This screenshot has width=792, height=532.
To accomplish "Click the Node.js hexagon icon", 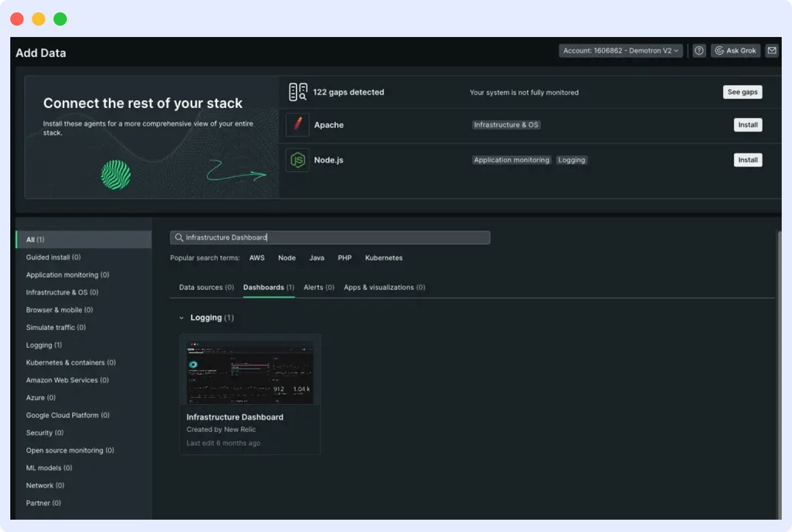I will pyautogui.click(x=297, y=160).
